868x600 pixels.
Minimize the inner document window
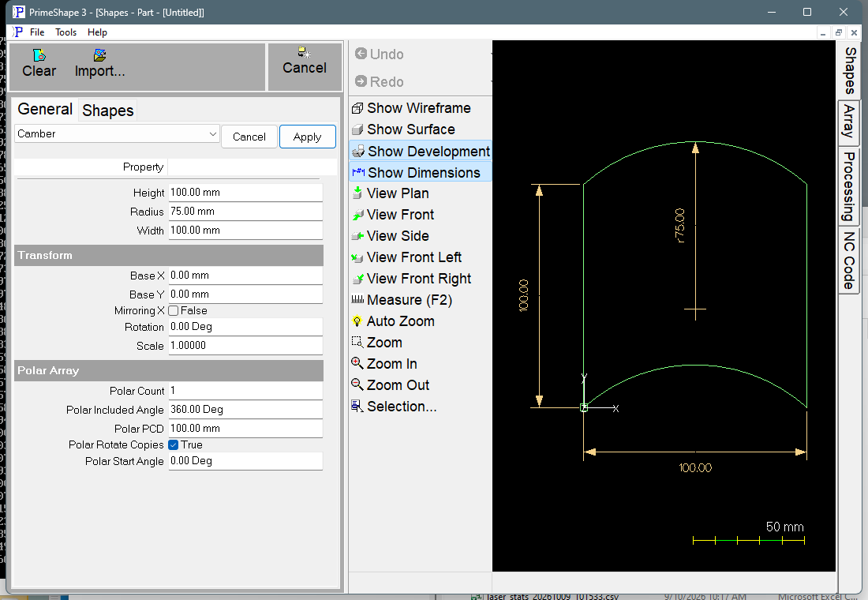(823, 32)
